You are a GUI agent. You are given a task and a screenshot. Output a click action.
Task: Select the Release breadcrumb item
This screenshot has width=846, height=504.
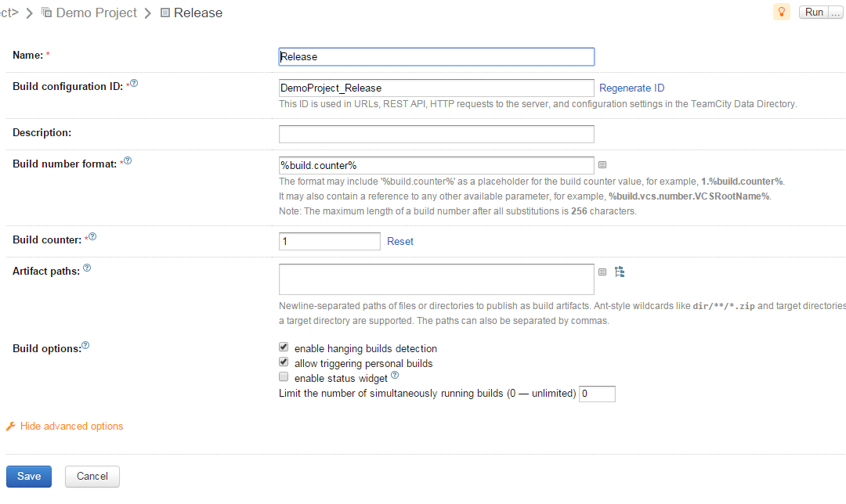197,13
